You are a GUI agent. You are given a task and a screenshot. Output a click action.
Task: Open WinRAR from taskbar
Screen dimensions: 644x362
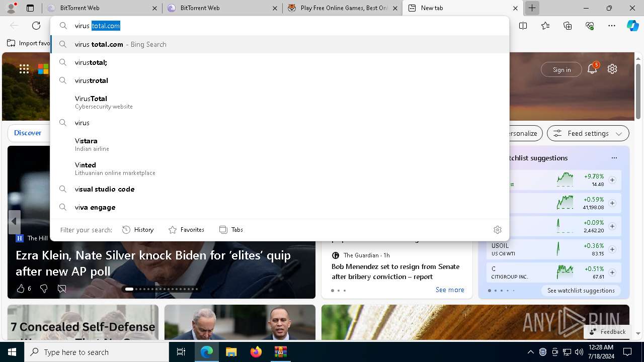coord(280,352)
